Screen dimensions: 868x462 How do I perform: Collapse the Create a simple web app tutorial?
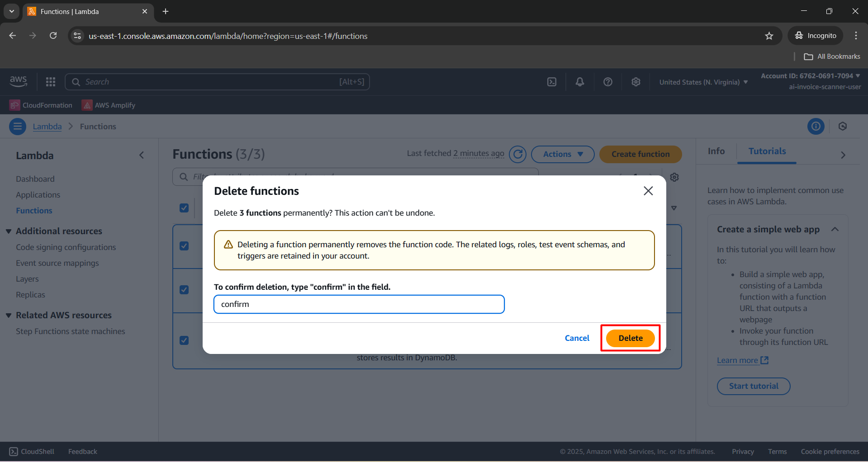point(835,229)
